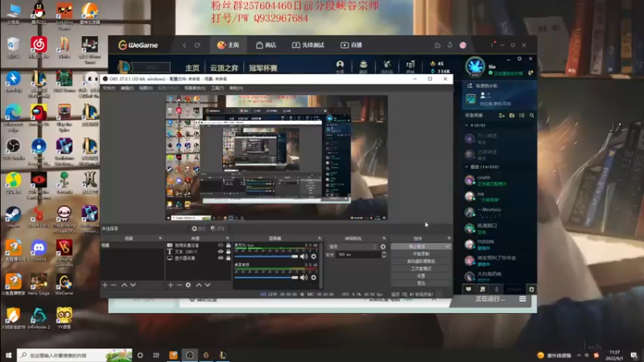Open 桌面音频 channel settings gear

pyautogui.click(x=314, y=278)
